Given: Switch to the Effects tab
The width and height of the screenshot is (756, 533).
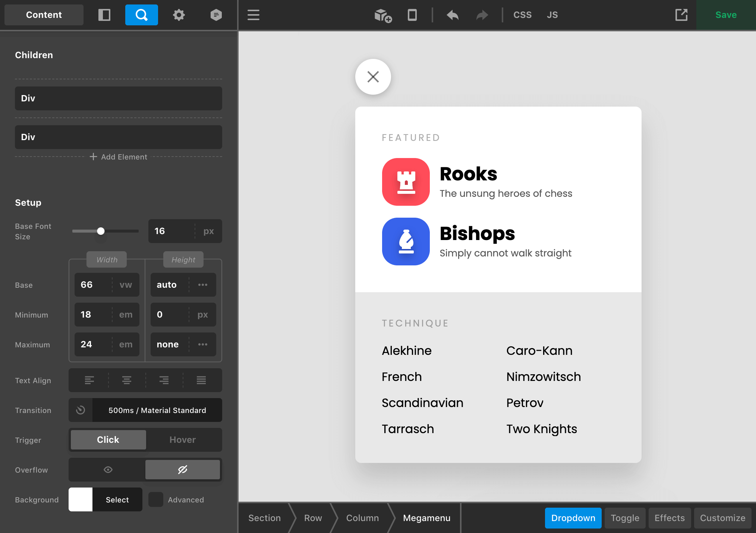Looking at the screenshot, I should point(670,518).
